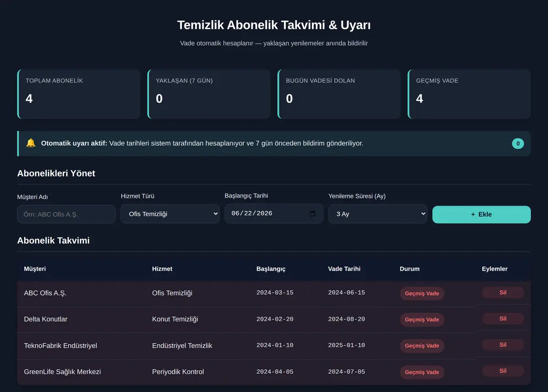
Task: Focus the Müşteri Adı input field
Action: click(66, 214)
